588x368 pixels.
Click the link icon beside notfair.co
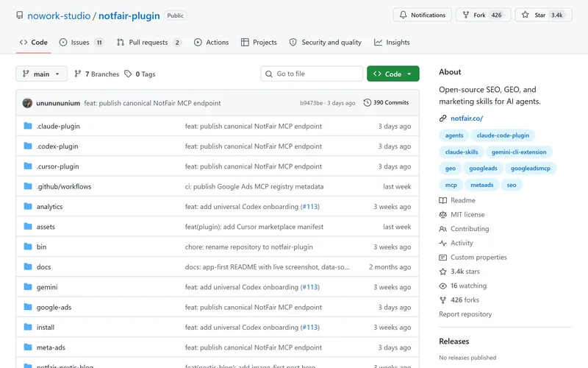pos(443,118)
